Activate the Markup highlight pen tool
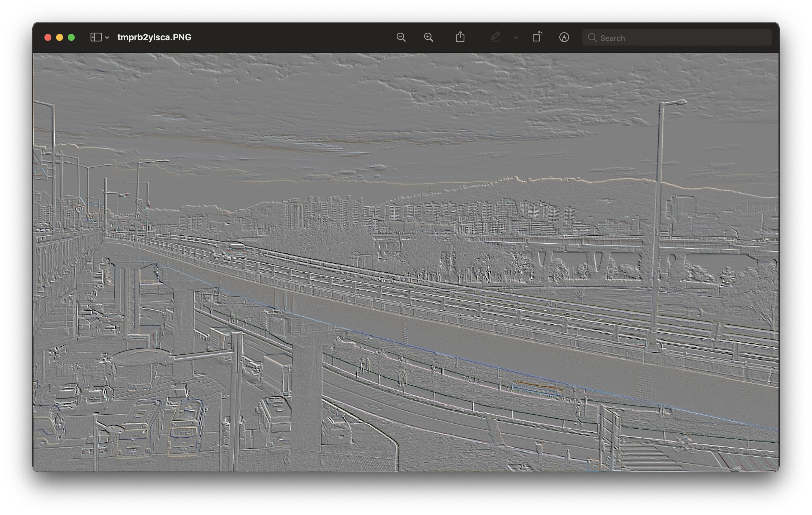The image size is (812, 515). (x=495, y=37)
